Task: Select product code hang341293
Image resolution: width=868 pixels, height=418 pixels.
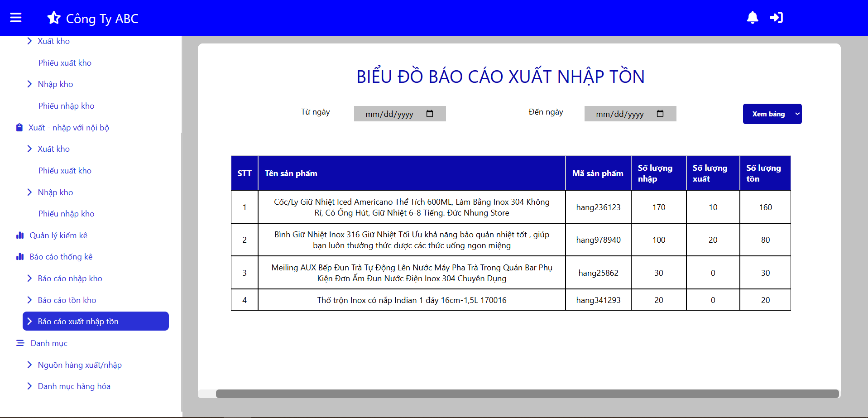Action: [x=598, y=300]
